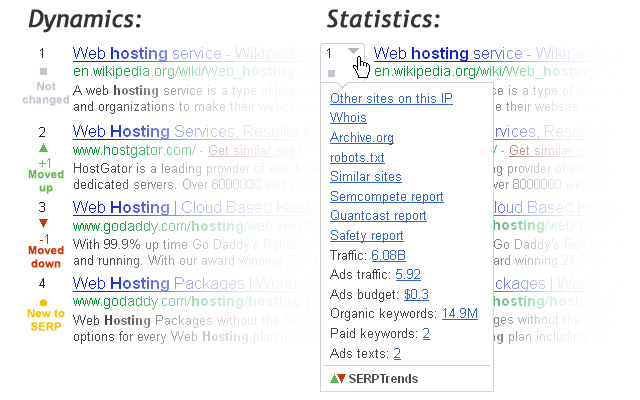Click the Organic keywords 14.9M link

[459, 314]
